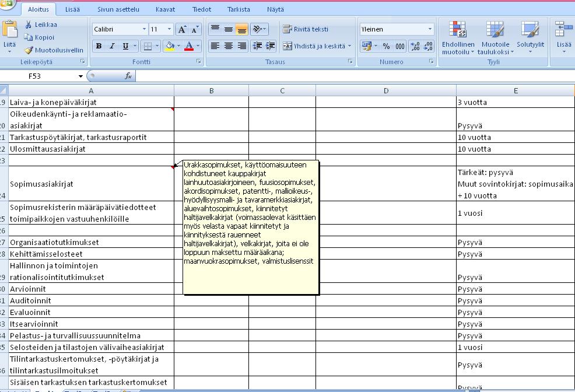
Task: Toggle italic formatting
Action: (112, 46)
